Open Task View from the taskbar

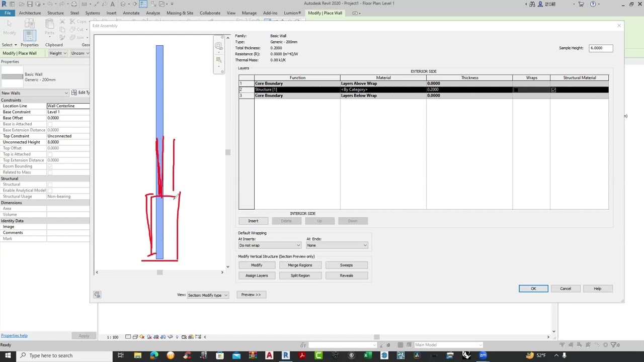pos(121,355)
